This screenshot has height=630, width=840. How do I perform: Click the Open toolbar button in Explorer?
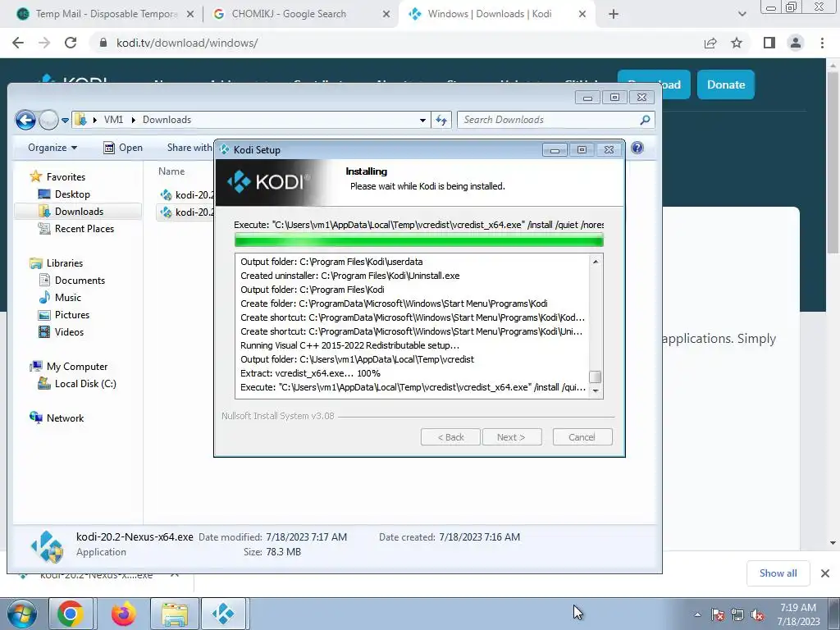tap(123, 148)
